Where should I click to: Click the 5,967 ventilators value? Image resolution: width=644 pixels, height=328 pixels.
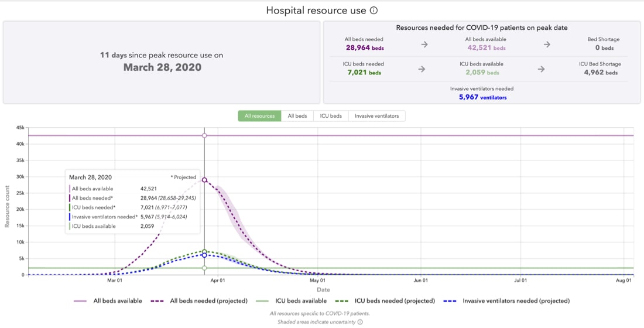(x=482, y=97)
